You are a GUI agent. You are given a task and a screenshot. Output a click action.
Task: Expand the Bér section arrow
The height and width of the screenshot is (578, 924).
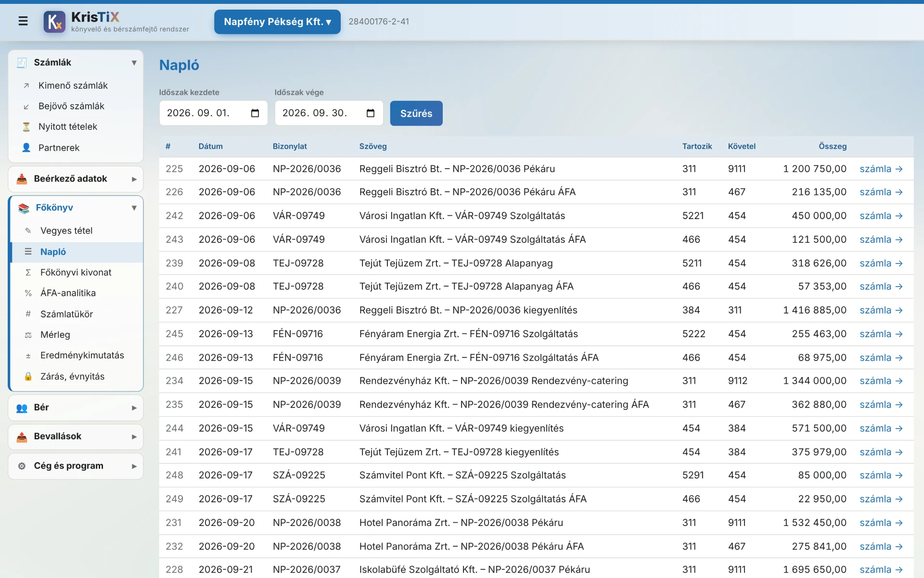click(x=134, y=408)
